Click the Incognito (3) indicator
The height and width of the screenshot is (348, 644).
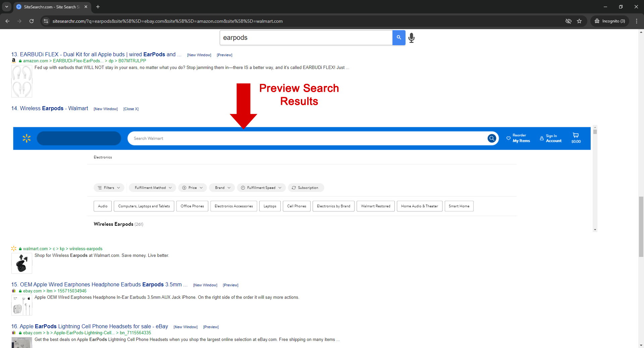(610, 21)
